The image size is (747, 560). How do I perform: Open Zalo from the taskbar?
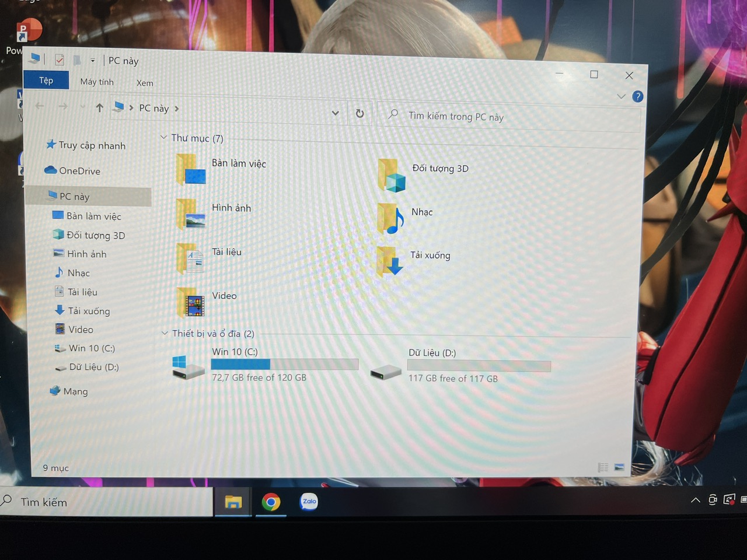pos(309,502)
